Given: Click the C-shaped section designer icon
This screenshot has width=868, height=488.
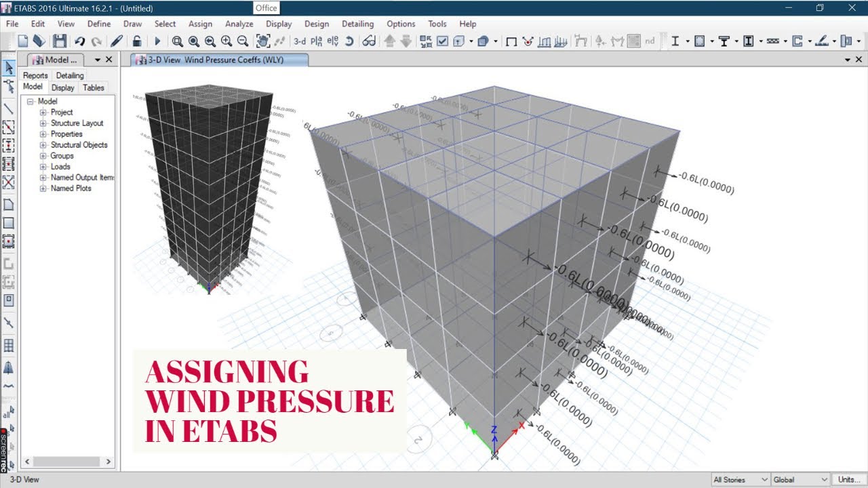Looking at the screenshot, I should tap(797, 41).
